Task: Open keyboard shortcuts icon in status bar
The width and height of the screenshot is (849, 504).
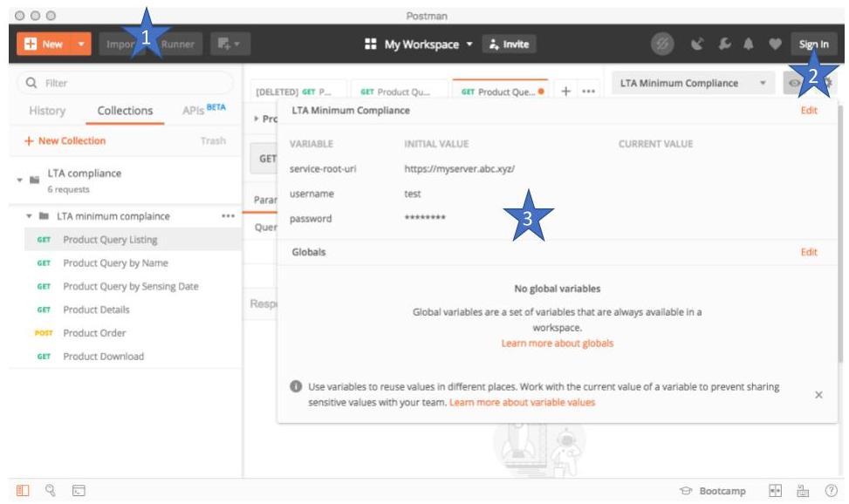Action: [x=803, y=490]
